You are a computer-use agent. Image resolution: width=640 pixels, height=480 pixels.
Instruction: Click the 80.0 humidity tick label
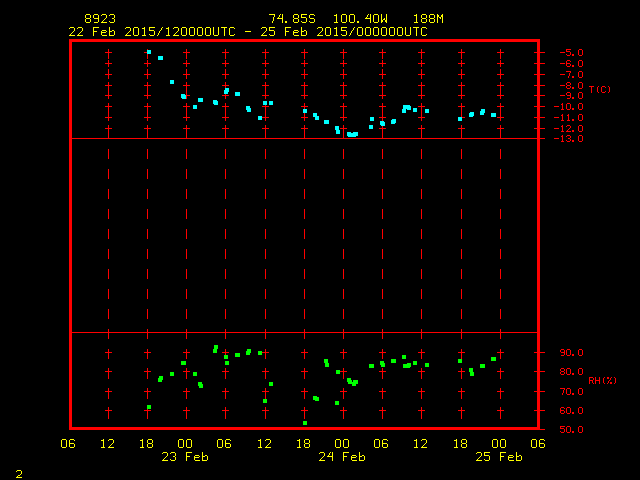(571, 372)
